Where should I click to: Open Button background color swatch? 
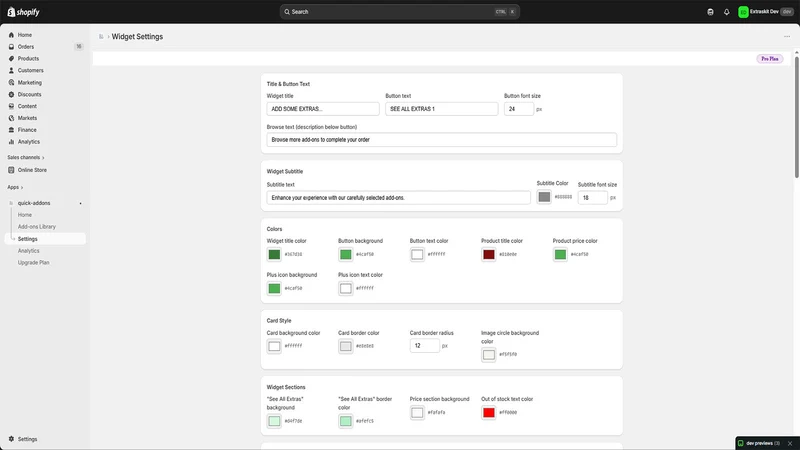345,254
